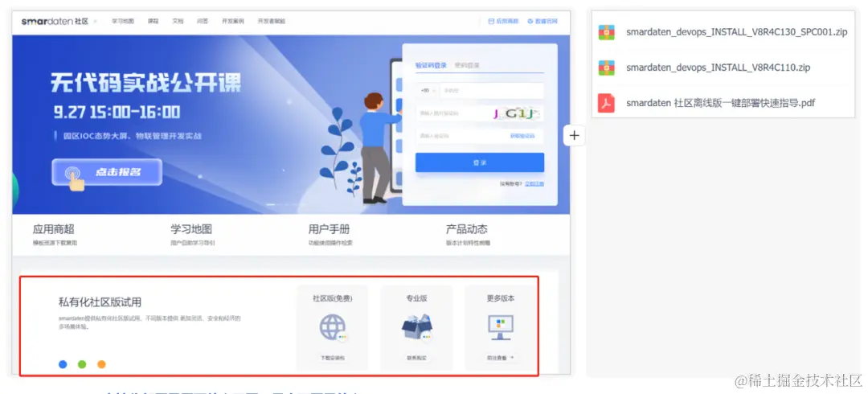Image resolution: width=868 pixels, height=394 pixels.
Task: Click the 社区版(免费) card title
Action: coord(332,298)
